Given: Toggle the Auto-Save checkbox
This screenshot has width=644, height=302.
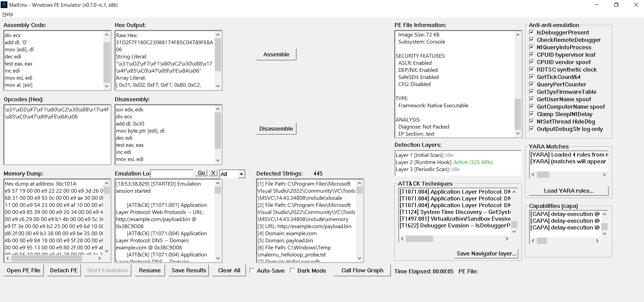Looking at the screenshot, I should [x=252, y=271].
